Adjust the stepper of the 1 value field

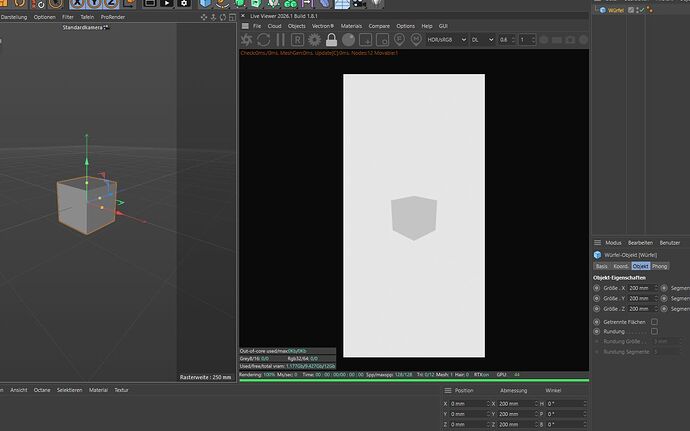point(534,40)
